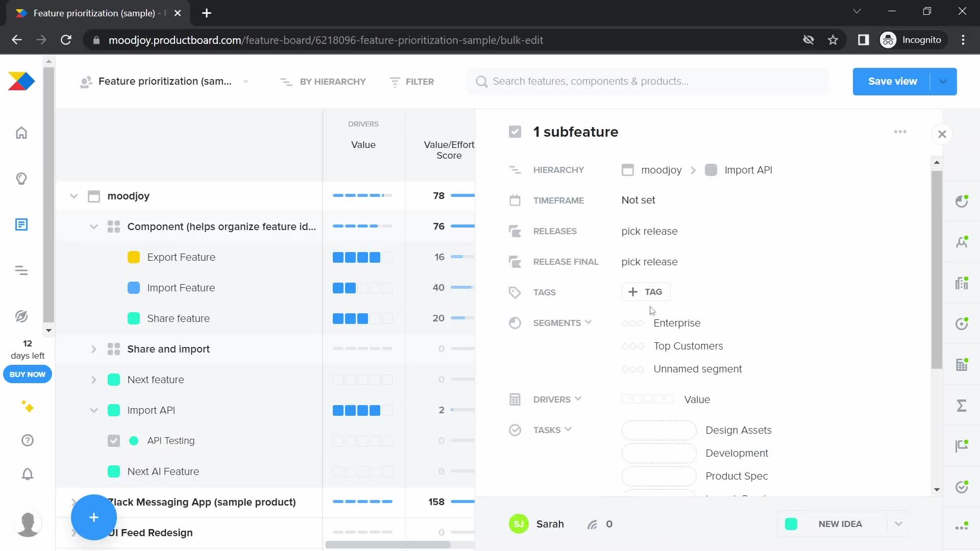Select the Feature prioritization browser tab
Viewport: 980px width, 551px height.
pyautogui.click(x=98, y=13)
